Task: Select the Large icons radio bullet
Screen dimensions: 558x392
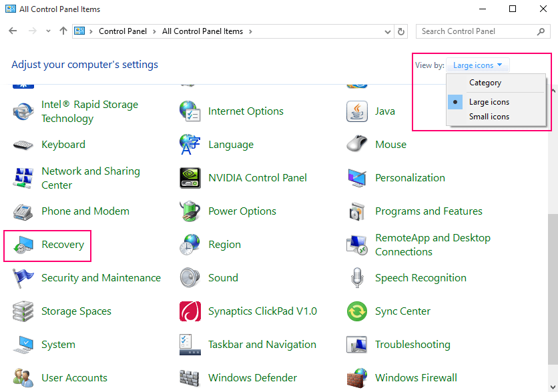Action: point(455,102)
